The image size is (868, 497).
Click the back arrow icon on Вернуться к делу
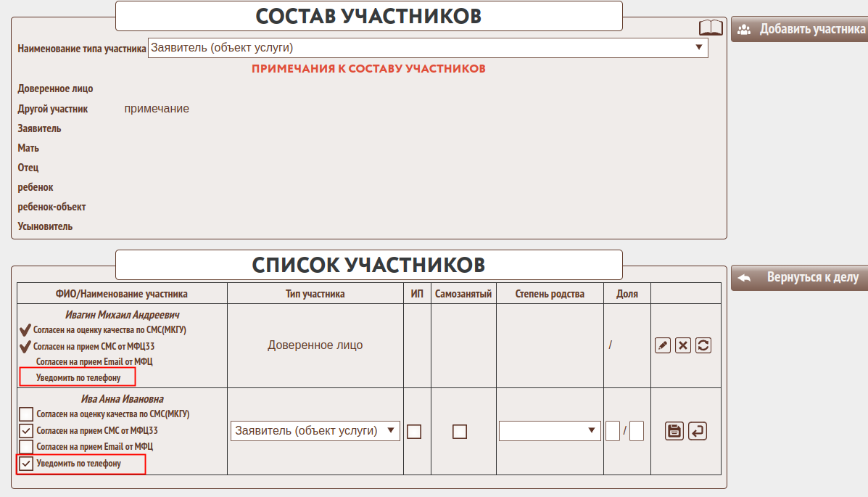click(743, 278)
